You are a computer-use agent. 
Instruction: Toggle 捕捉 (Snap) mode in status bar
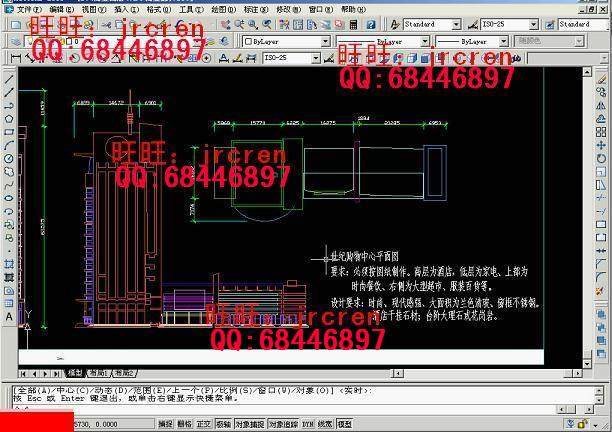tap(165, 424)
